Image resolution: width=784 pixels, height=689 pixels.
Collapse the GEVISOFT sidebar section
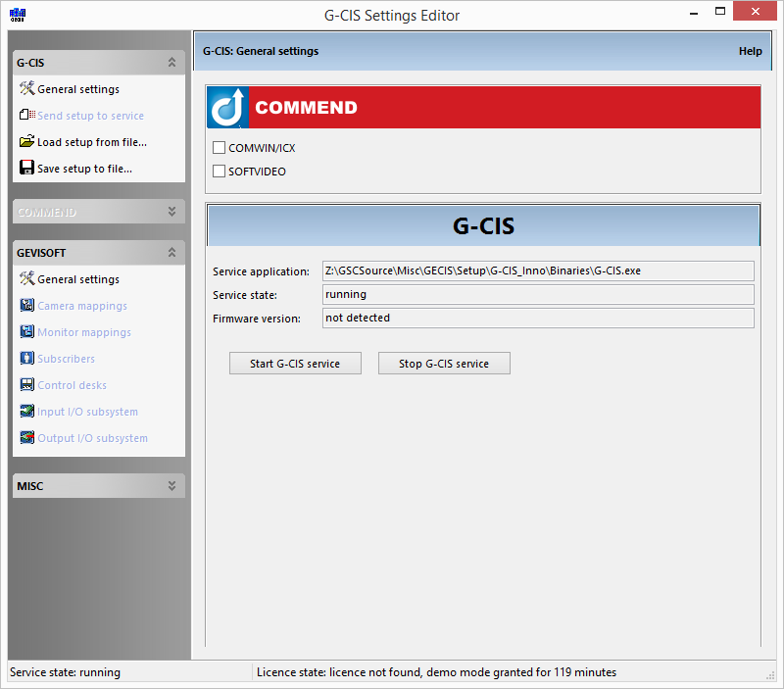pos(171,252)
